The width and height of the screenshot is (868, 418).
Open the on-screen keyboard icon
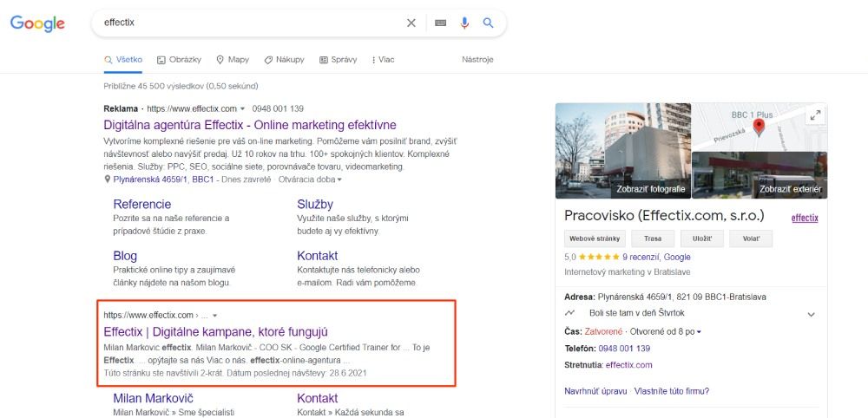click(441, 23)
